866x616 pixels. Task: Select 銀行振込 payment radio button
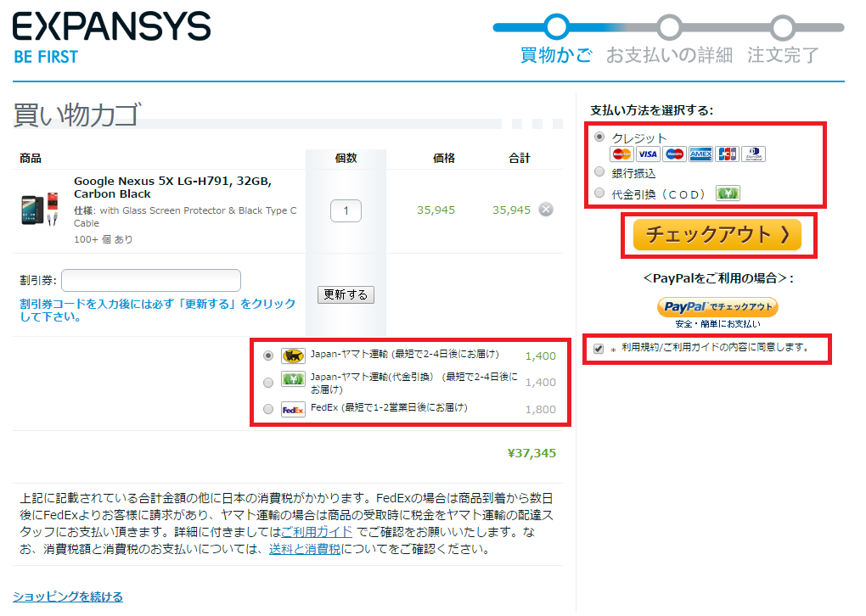pos(599,172)
